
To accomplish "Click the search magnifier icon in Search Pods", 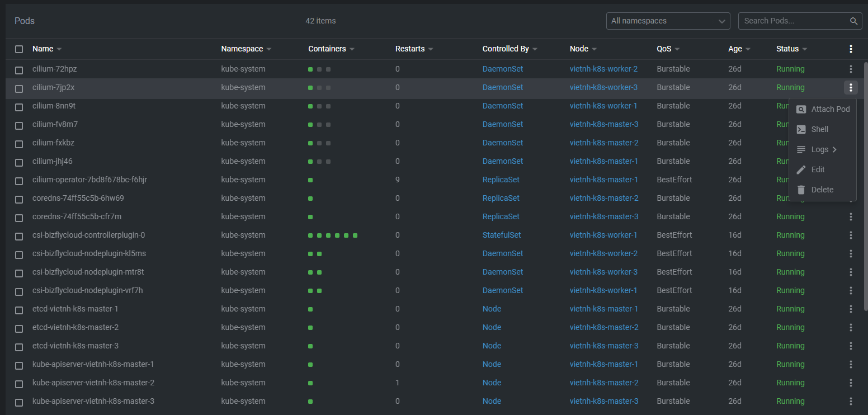I will (x=853, y=21).
